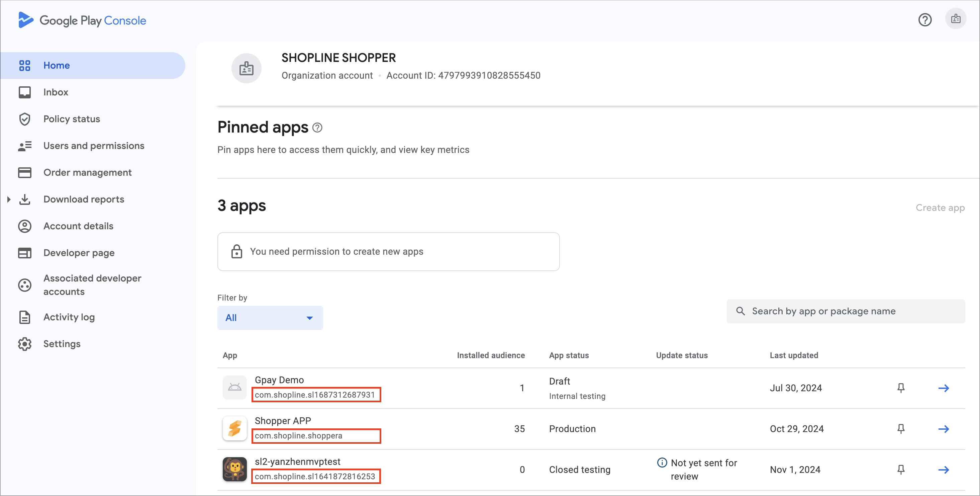Click the Create app button
Screen dimensions: 980x496
pyautogui.click(x=940, y=208)
